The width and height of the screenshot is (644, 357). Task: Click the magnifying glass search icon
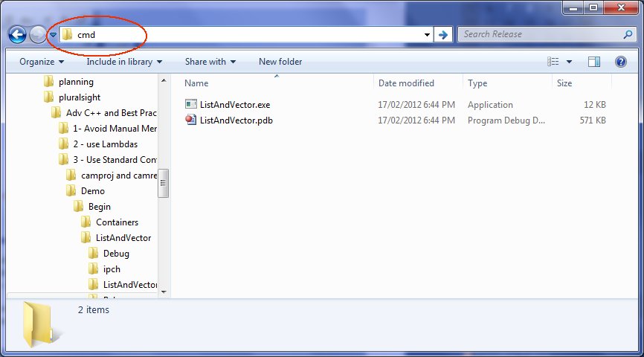628,34
